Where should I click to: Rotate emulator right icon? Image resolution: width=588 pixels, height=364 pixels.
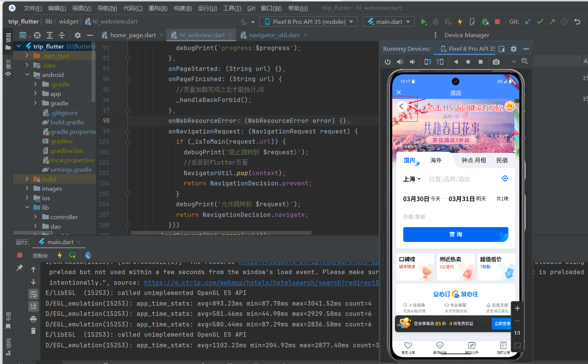440,61
